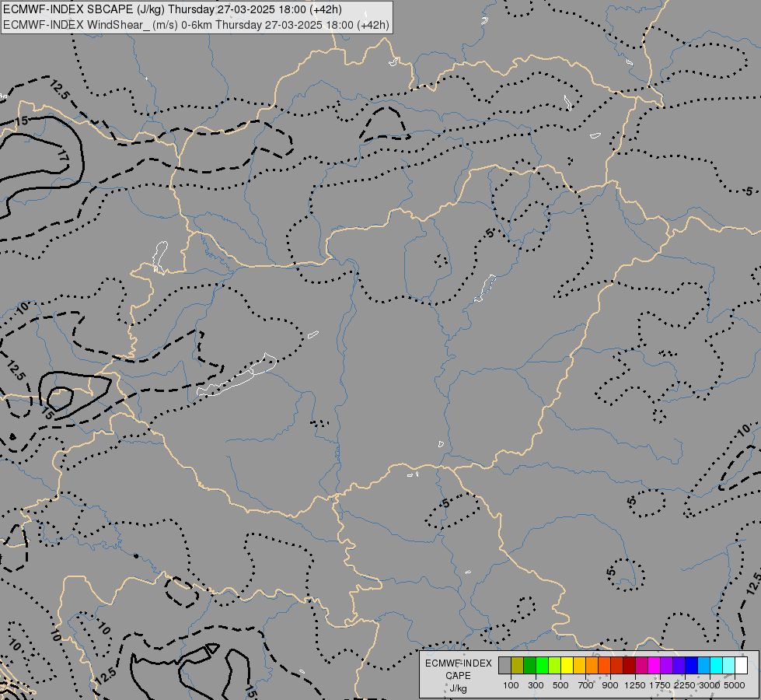Click the bright magenta legend swatch
The image size is (761, 700).
pyautogui.click(x=655, y=666)
